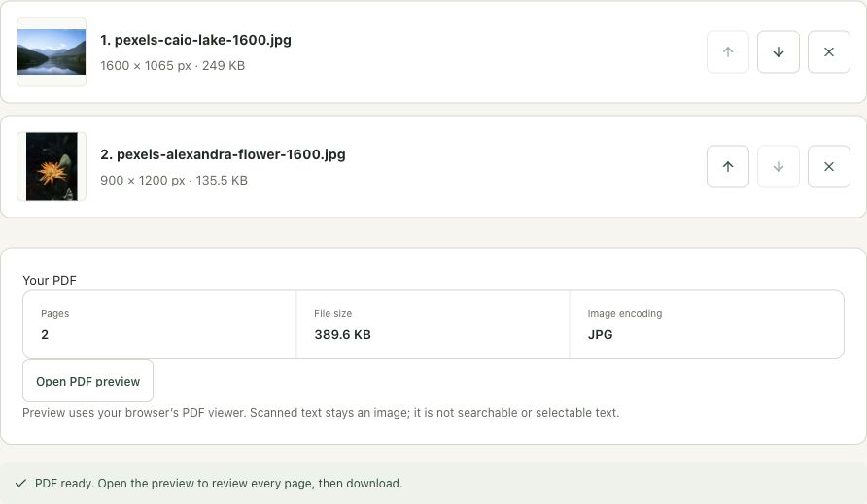Viewport: 867px width, 504px height.
Task: Click the lake image thumbnail
Action: coord(52,51)
